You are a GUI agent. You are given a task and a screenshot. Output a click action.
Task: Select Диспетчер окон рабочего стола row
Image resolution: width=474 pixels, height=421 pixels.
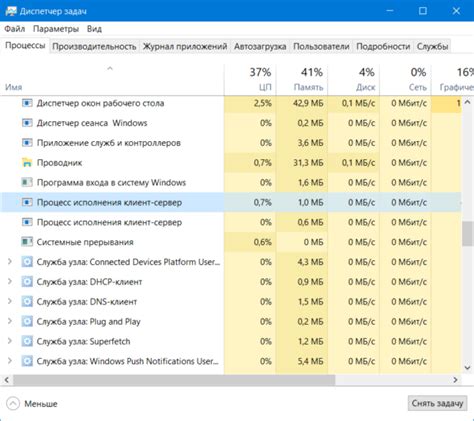point(231,103)
